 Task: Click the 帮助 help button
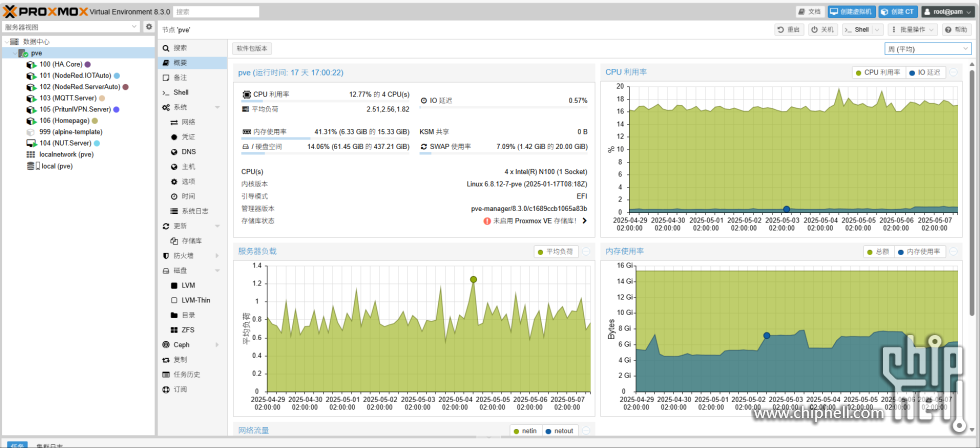[957, 29]
